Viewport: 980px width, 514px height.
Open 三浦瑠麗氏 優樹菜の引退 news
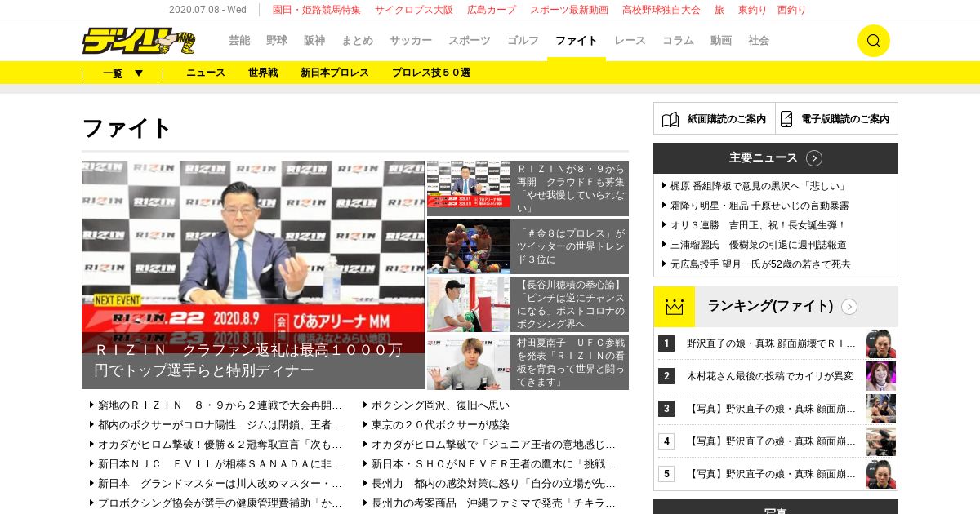point(758,245)
